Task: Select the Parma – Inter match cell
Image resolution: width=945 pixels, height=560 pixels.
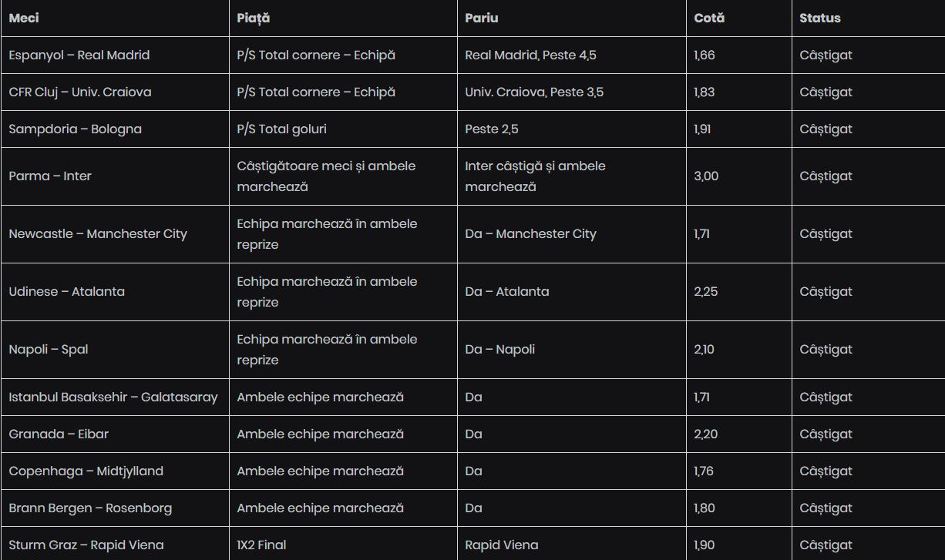Action: pyautogui.click(x=50, y=176)
